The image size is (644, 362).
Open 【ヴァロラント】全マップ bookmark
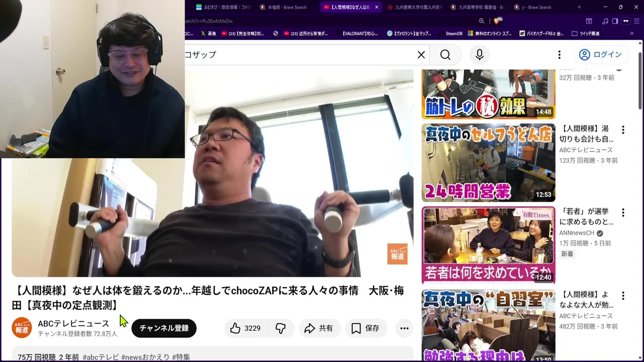coord(409,34)
